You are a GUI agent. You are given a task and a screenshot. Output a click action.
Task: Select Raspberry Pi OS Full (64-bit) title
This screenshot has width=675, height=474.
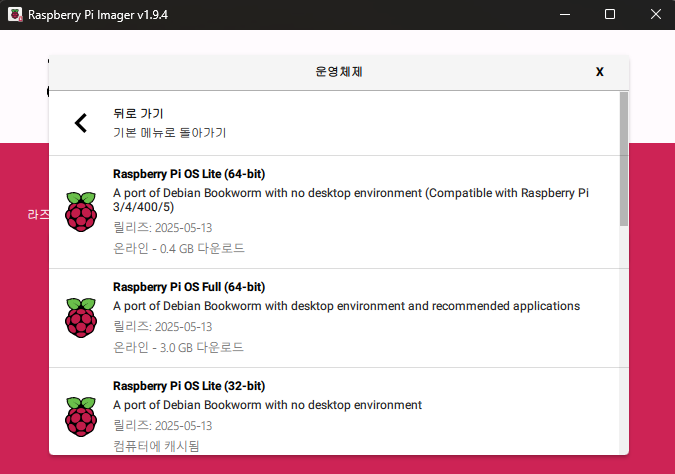[x=189, y=287]
